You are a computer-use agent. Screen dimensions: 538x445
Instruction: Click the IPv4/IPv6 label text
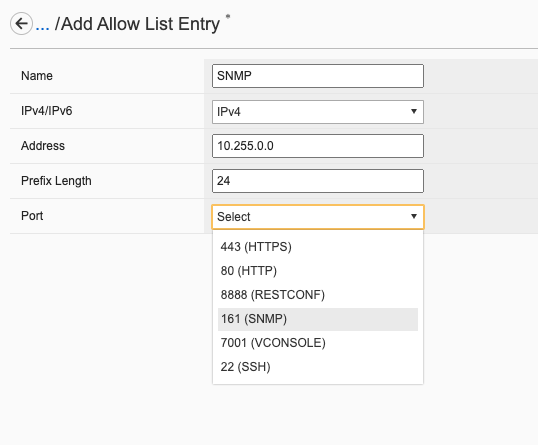(47, 111)
